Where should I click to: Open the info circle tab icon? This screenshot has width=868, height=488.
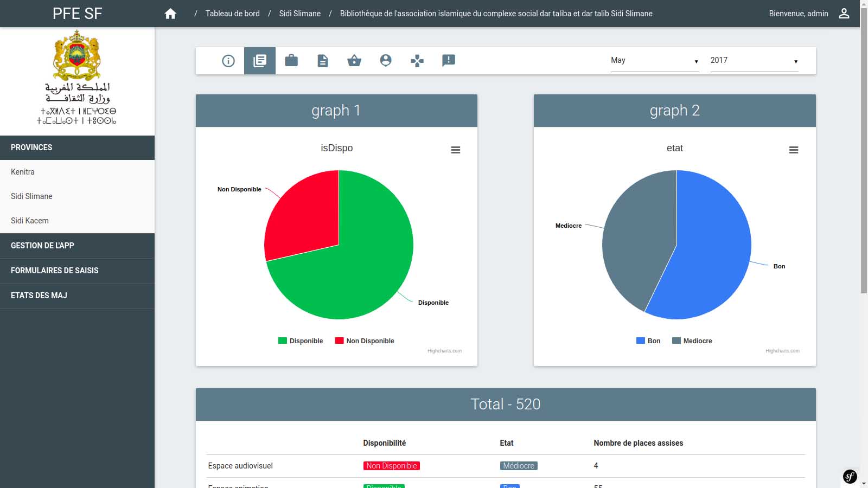click(228, 61)
